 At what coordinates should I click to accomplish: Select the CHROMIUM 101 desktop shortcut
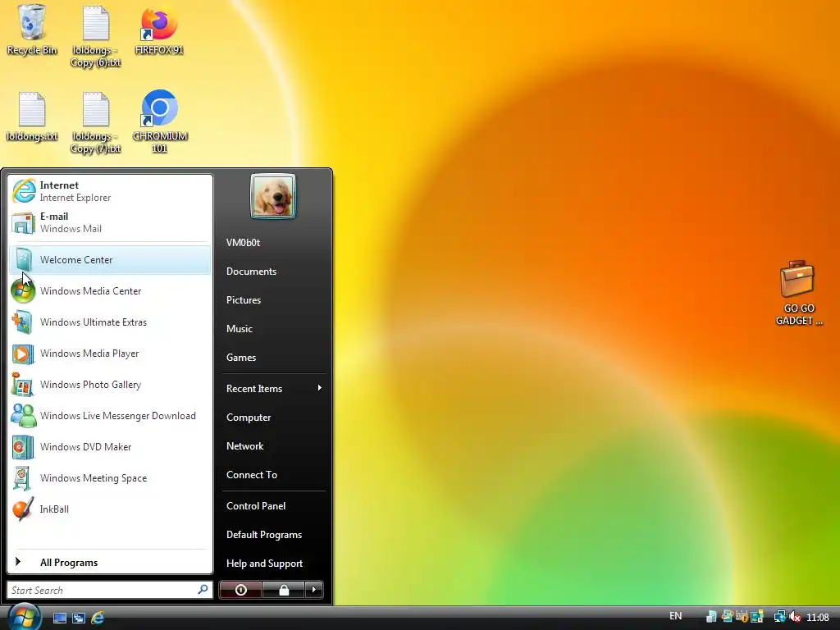click(x=160, y=121)
